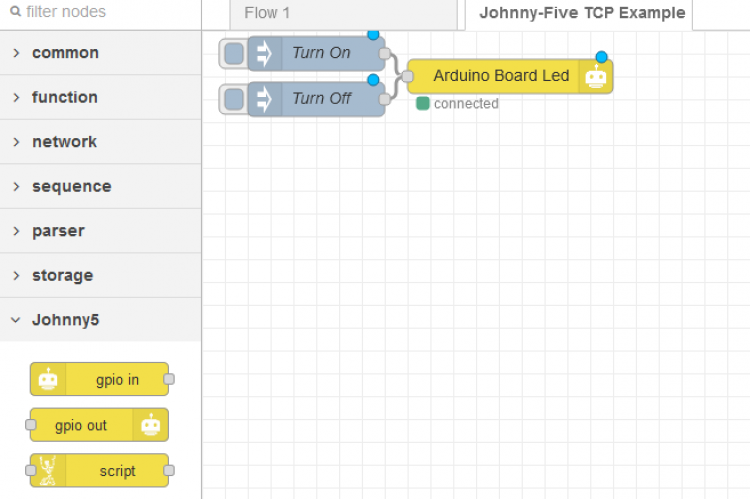Screen dimensions: 750x499
Task: Expand the network palette category
Action: 100,142
